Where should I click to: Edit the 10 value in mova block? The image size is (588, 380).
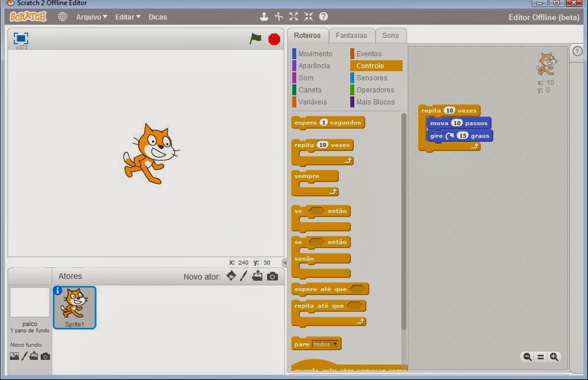pyautogui.click(x=457, y=123)
